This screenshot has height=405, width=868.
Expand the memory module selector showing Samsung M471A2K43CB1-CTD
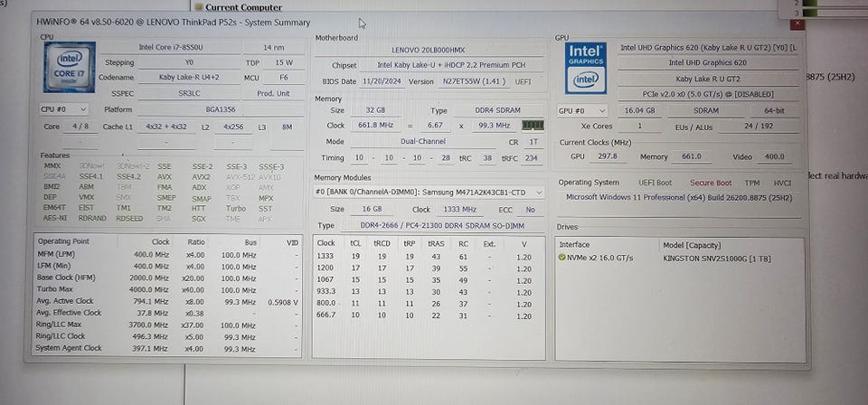coord(429,192)
